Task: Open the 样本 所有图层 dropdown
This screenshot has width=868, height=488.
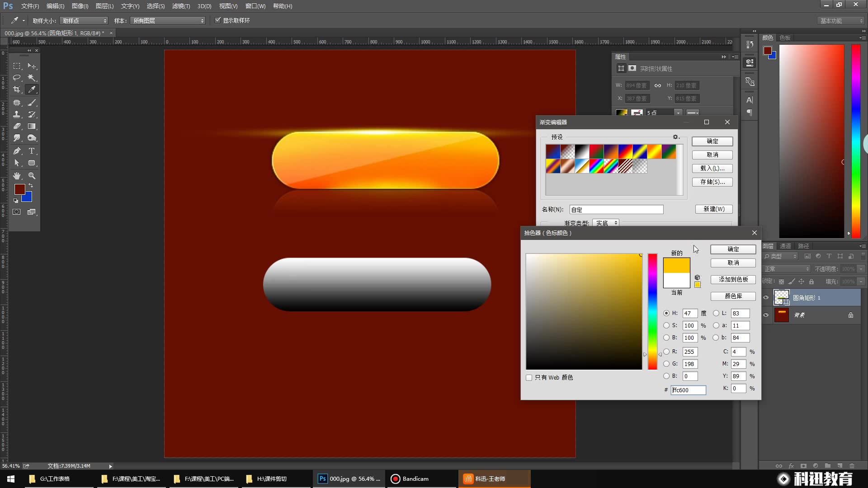Action: (168, 21)
